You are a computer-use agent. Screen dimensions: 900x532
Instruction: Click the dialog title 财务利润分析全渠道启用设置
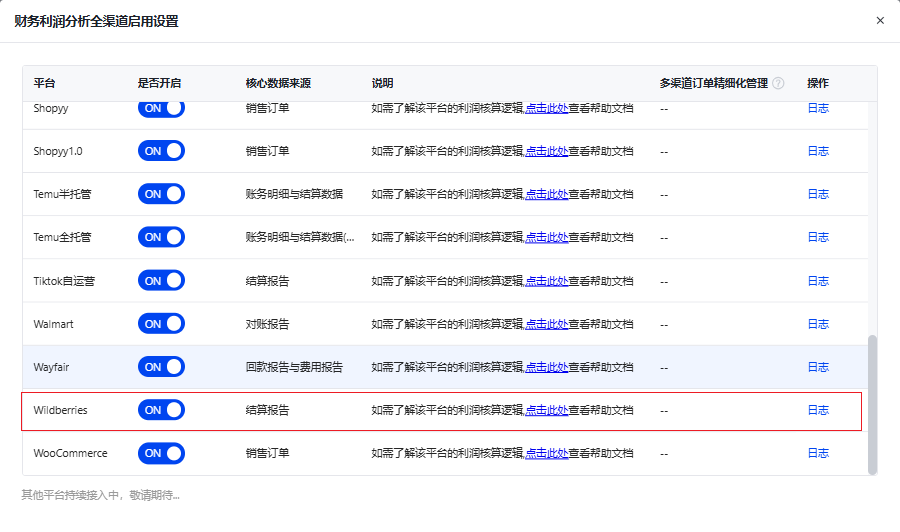pyautogui.click(x=96, y=21)
